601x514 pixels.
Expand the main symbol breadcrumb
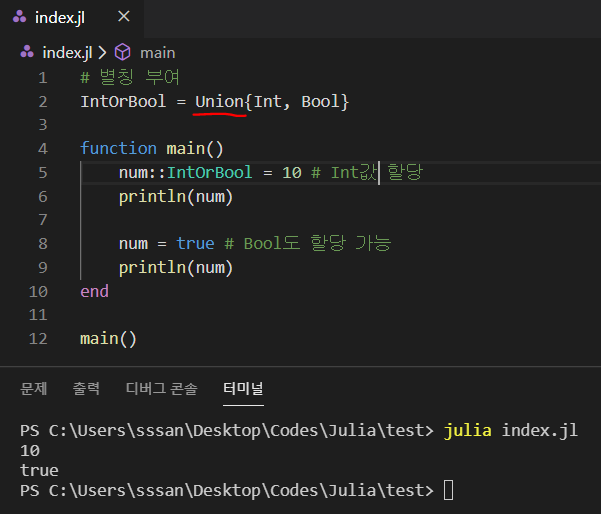pos(157,52)
